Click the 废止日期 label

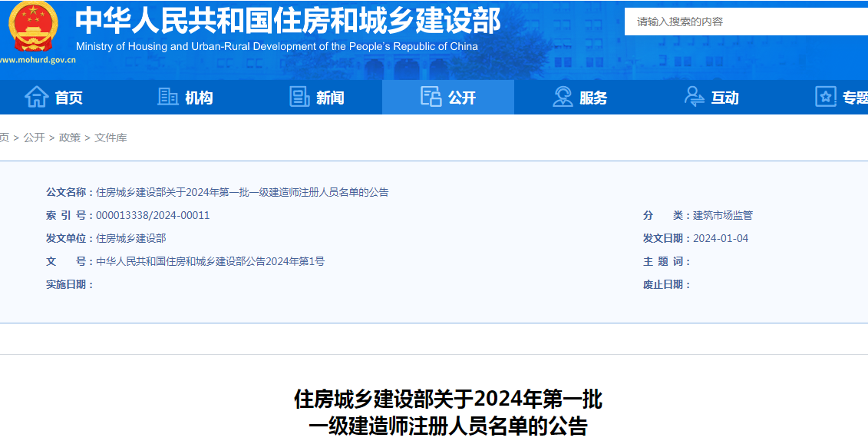tap(666, 285)
